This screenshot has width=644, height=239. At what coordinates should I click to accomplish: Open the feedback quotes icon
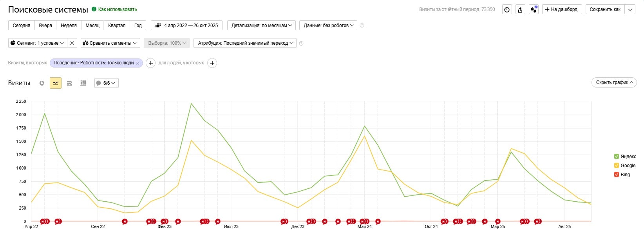(534, 10)
